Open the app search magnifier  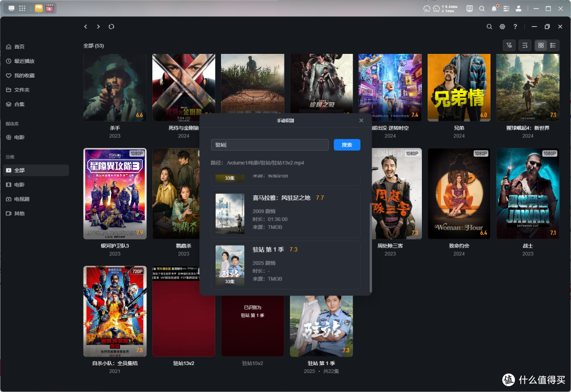coord(490,26)
